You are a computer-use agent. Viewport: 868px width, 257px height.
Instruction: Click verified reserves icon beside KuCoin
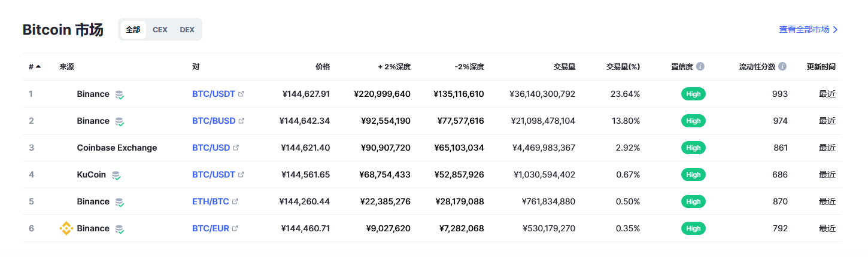pyautogui.click(x=116, y=175)
